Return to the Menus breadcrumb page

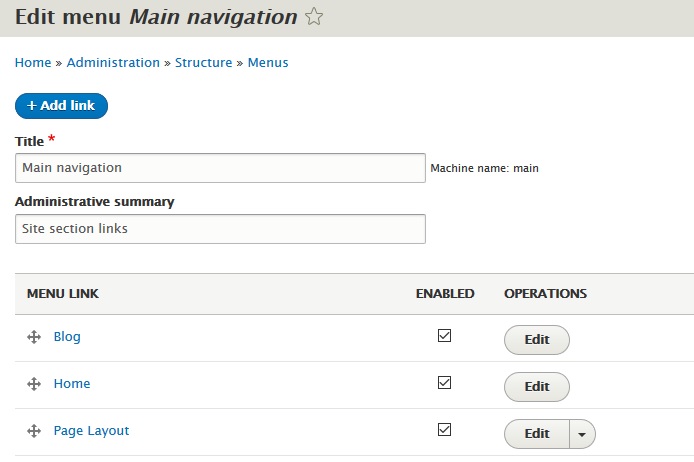click(x=268, y=62)
